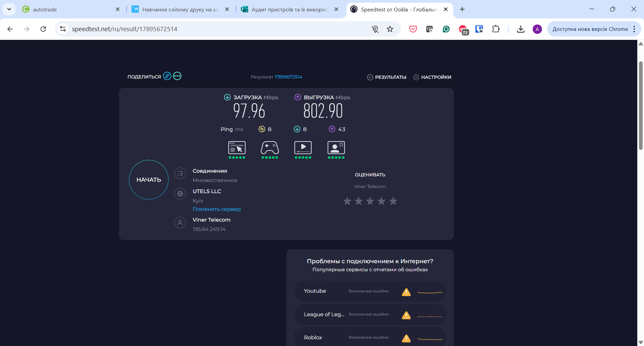Click the video streaming quality icon

coord(303,148)
